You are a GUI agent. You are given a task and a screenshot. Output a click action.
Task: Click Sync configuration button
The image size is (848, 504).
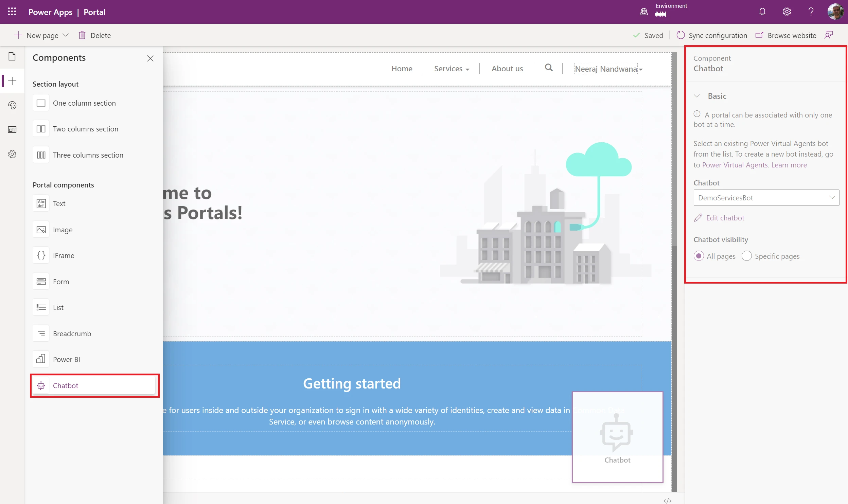pos(712,35)
